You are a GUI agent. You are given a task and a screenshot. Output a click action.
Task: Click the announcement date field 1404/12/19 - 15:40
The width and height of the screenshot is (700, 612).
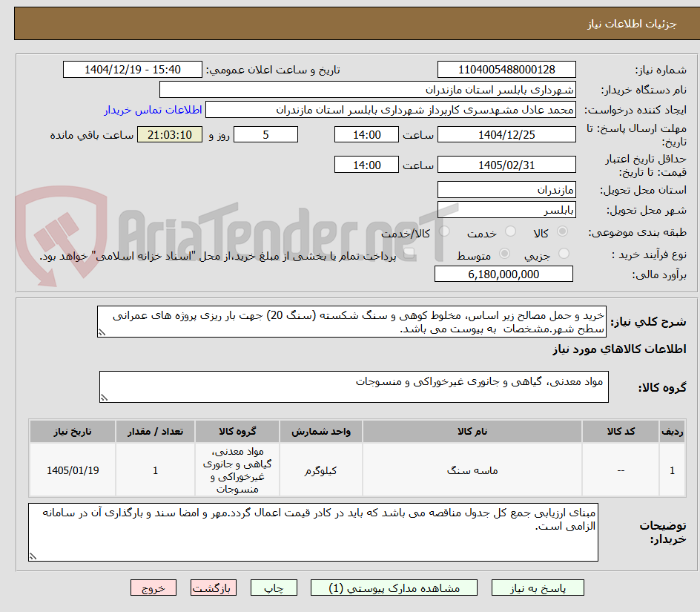(x=133, y=70)
